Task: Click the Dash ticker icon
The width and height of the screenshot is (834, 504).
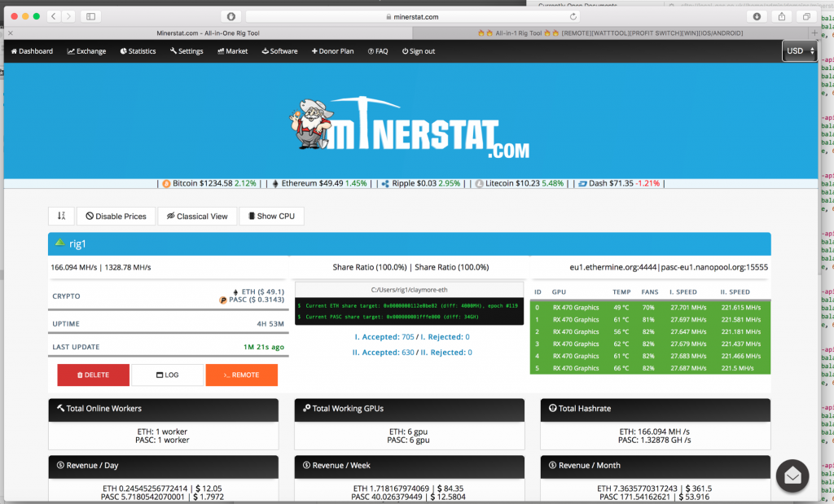Action: [582, 183]
